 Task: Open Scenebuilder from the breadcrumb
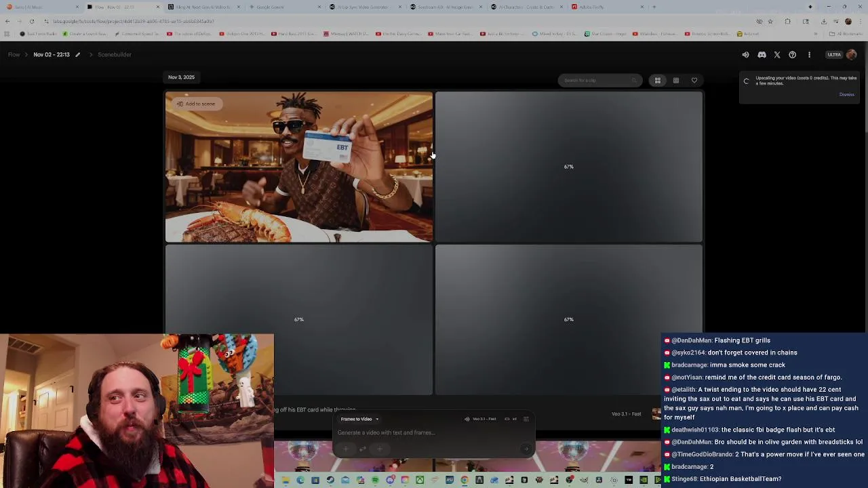(115, 54)
